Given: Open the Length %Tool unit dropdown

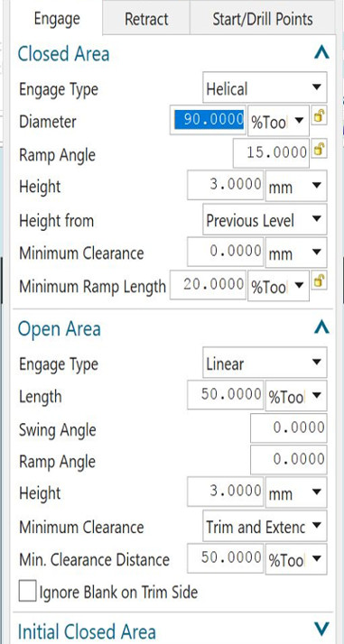Looking at the screenshot, I should pyautogui.click(x=296, y=396).
